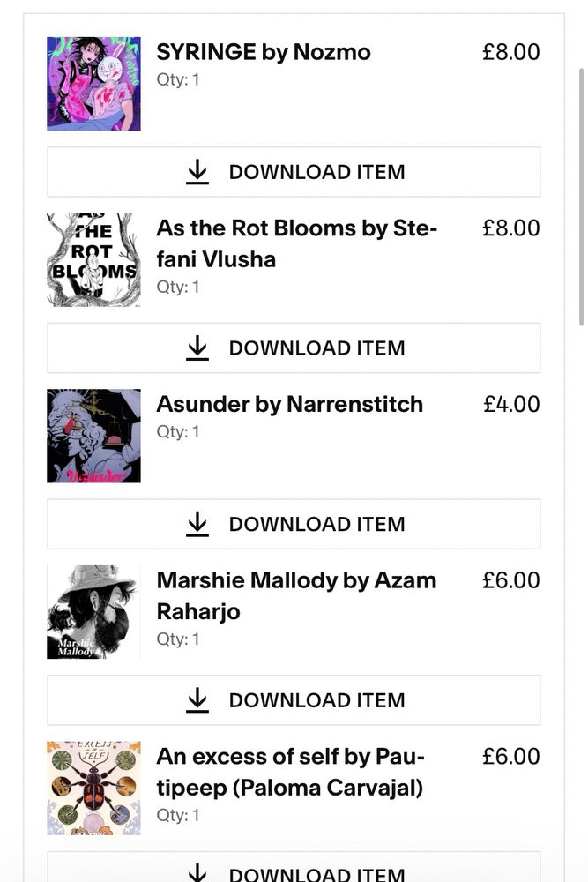This screenshot has width=588, height=882.
Task: Download As the Rot Blooms item
Action: point(294,348)
